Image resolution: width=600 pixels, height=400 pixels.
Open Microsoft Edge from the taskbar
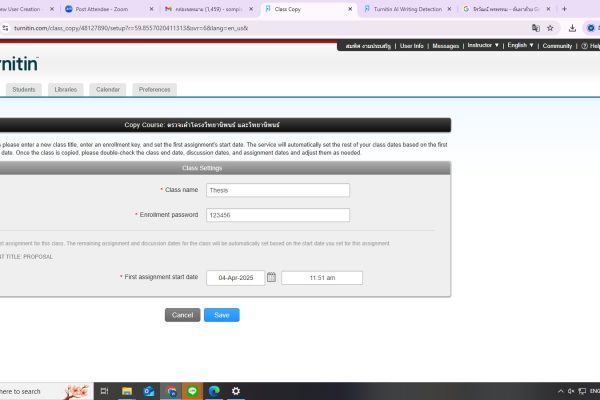[x=214, y=391]
